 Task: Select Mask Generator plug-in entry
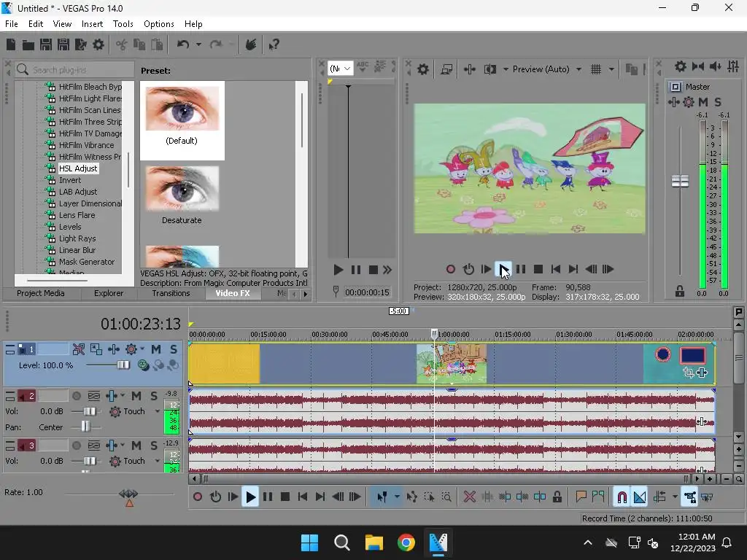click(87, 262)
